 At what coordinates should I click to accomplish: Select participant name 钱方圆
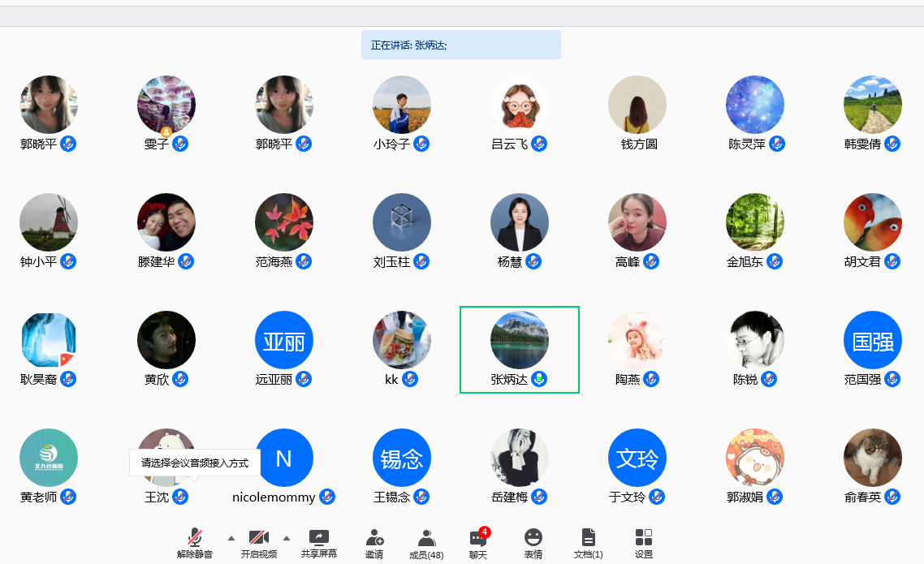point(638,144)
